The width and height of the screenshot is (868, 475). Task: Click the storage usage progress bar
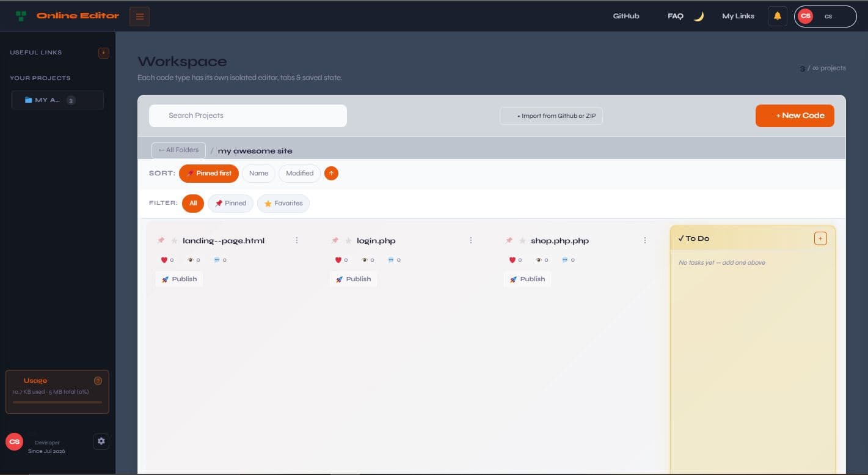57,402
